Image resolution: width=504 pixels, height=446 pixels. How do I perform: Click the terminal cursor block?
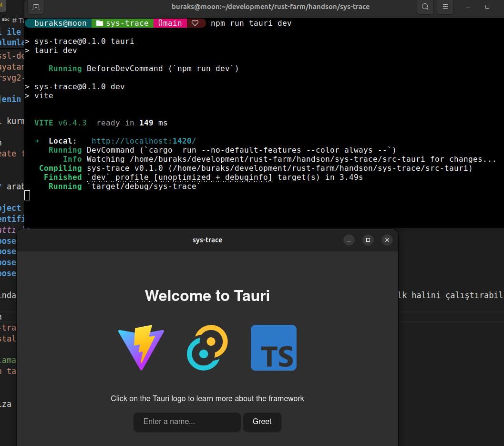coord(27,195)
